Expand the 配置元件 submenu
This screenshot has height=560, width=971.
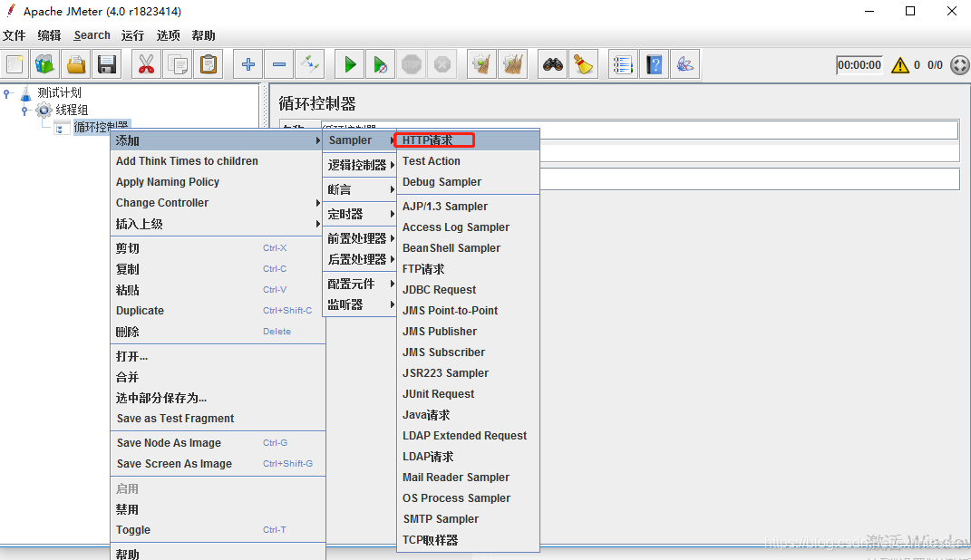(x=360, y=284)
